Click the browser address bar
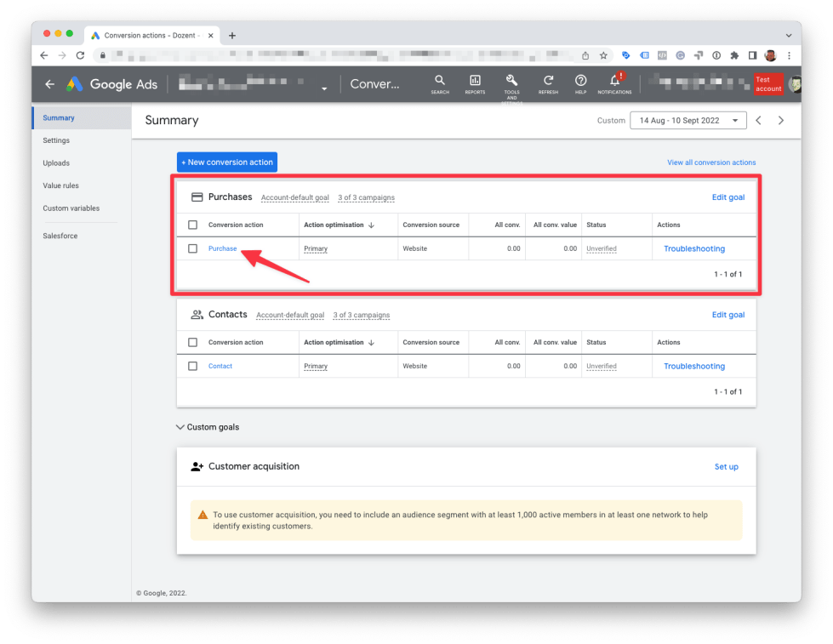The image size is (833, 644). pos(340,55)
